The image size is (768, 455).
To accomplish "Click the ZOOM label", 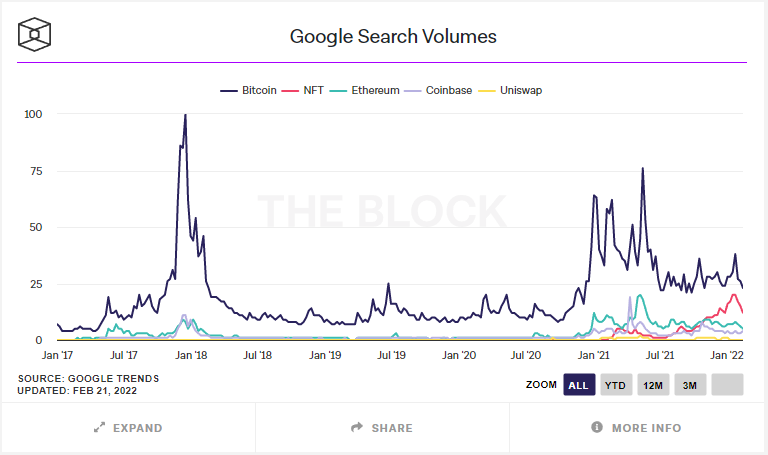I will (541, 385).
